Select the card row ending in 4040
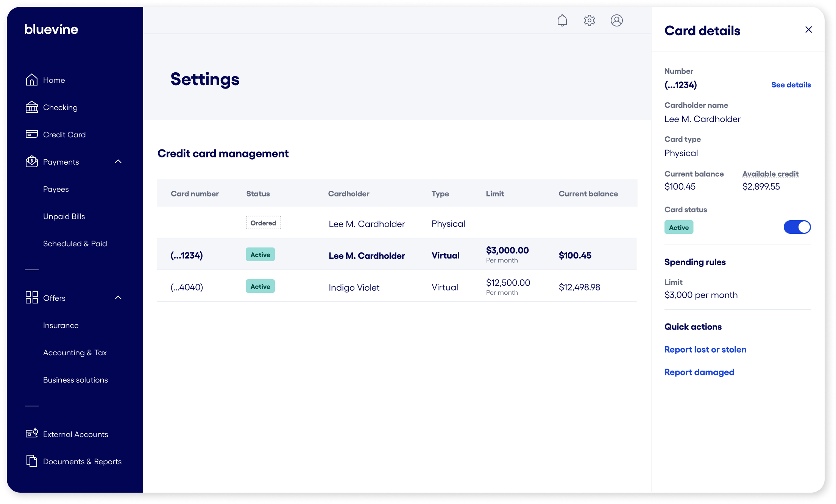Image resolution: width=836 pixels, height=504 pixels. 396,287
